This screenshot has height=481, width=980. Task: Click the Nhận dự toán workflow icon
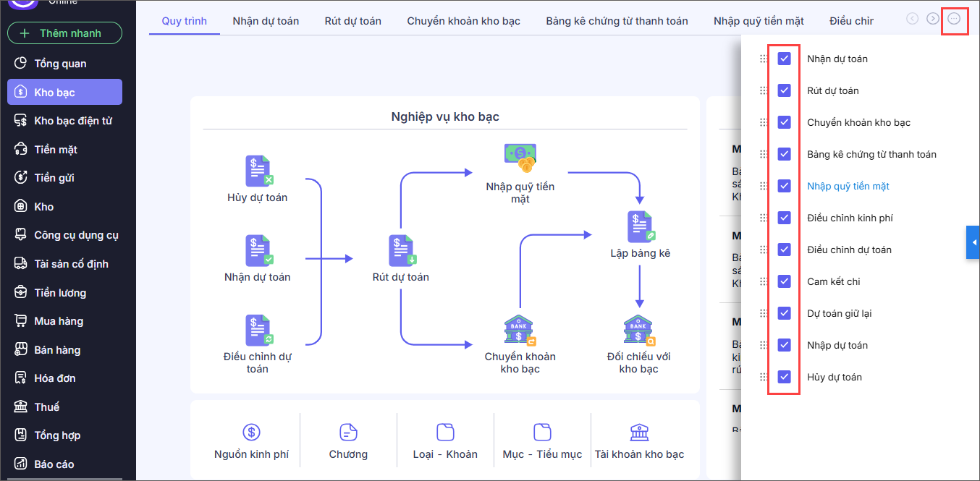pos(258,250)
